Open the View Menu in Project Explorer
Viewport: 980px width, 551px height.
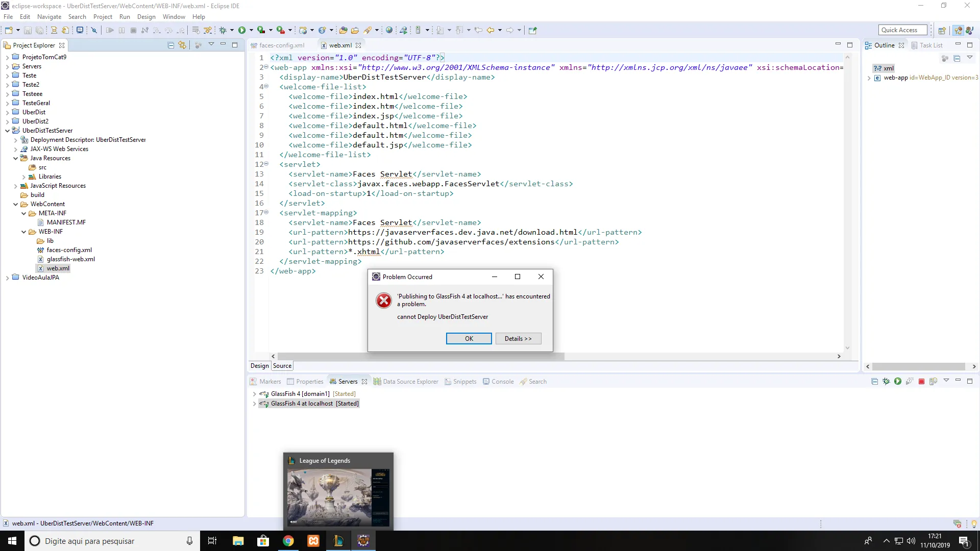pyautogui.click(x=211, y=45)
